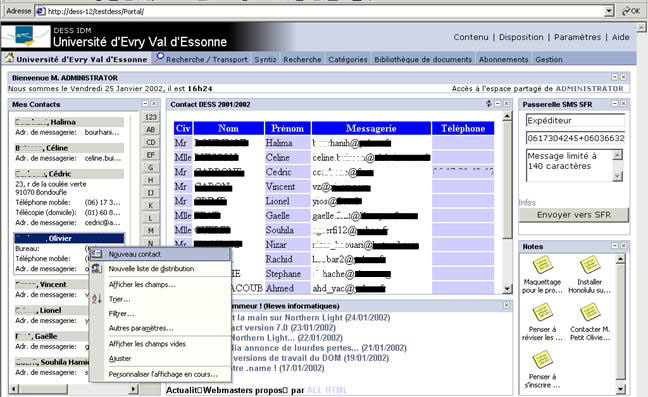Click the OK go button next to address bar
The height and width of the screenshot is (397, 648).
coord(631,11)
